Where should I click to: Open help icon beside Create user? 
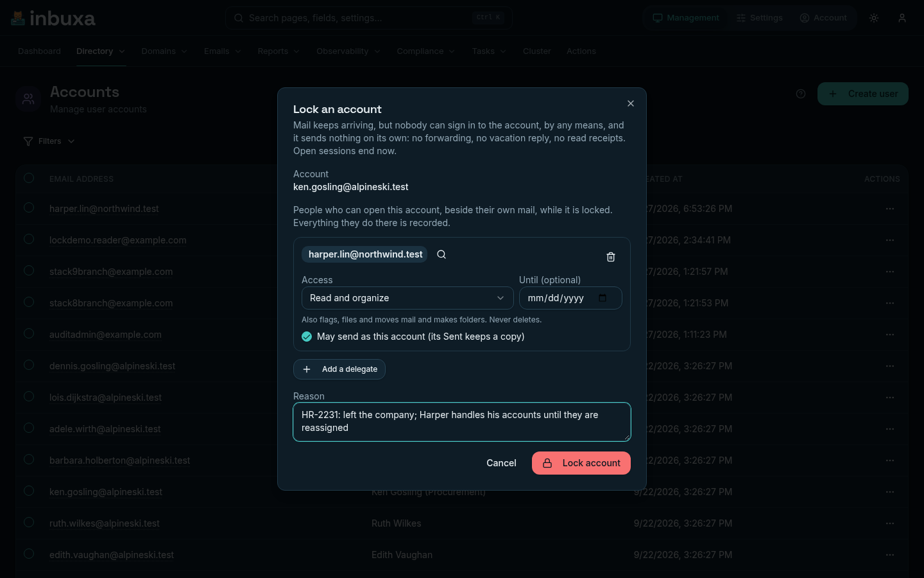[x=801, y=94]
